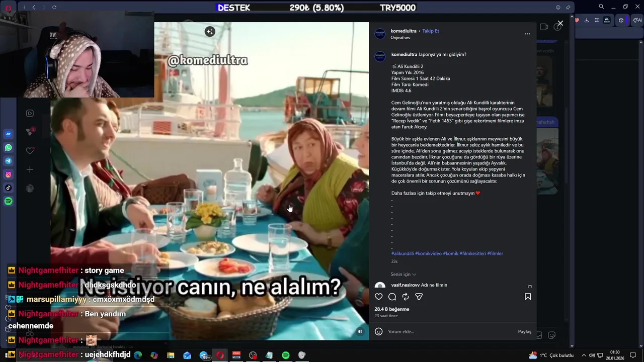Click the Paylaş post-comment button
644x362 pixels.
pyautogui.click(x=525, y=332)
